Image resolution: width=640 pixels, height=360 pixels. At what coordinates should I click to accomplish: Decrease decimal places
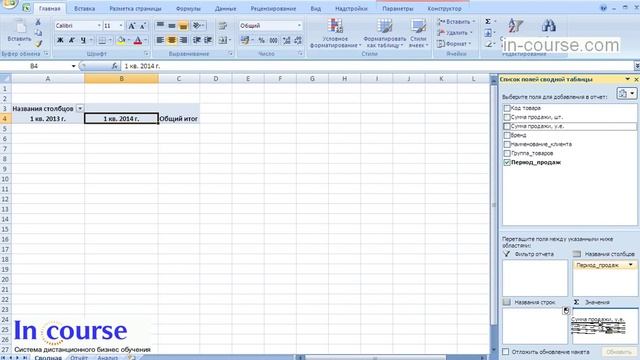tap(298, 40)
